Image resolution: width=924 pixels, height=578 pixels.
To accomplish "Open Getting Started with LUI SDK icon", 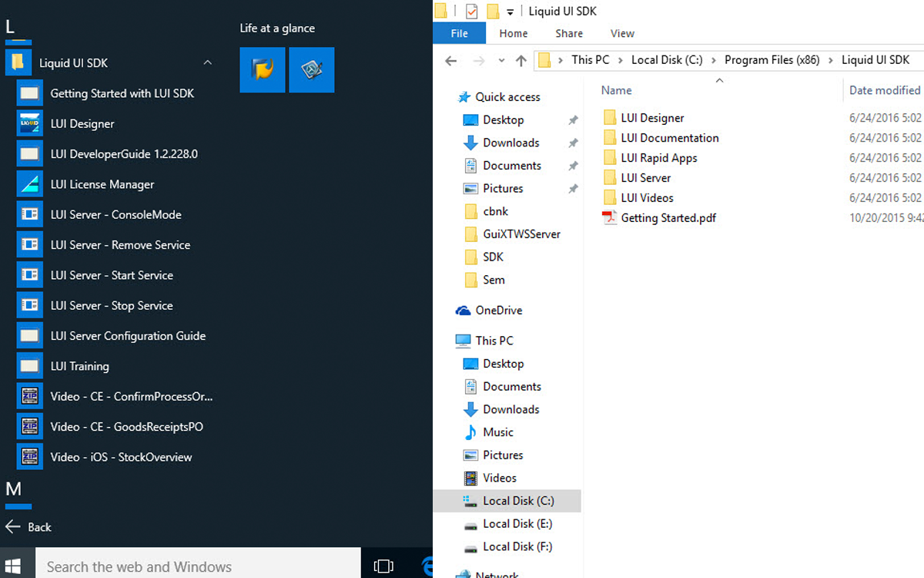I will coord(29,93).
